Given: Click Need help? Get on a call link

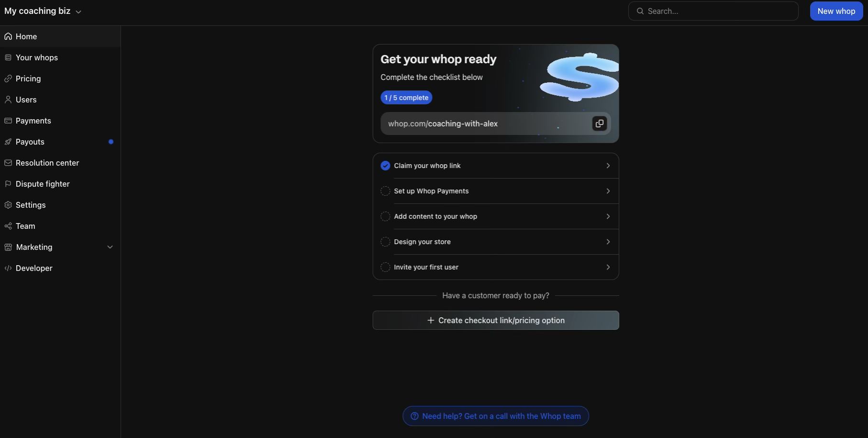Looking at the screenshot, I should [x=496, y=416].
